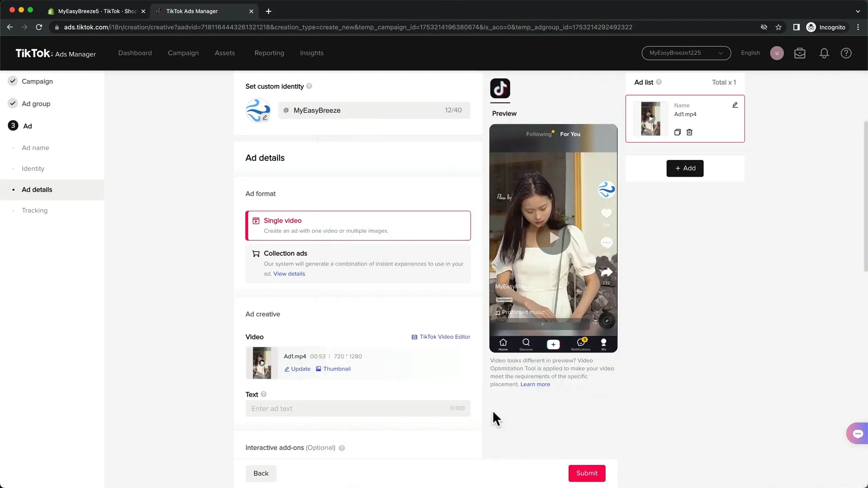Open the Dashboard menu

[x=135, y=53]
